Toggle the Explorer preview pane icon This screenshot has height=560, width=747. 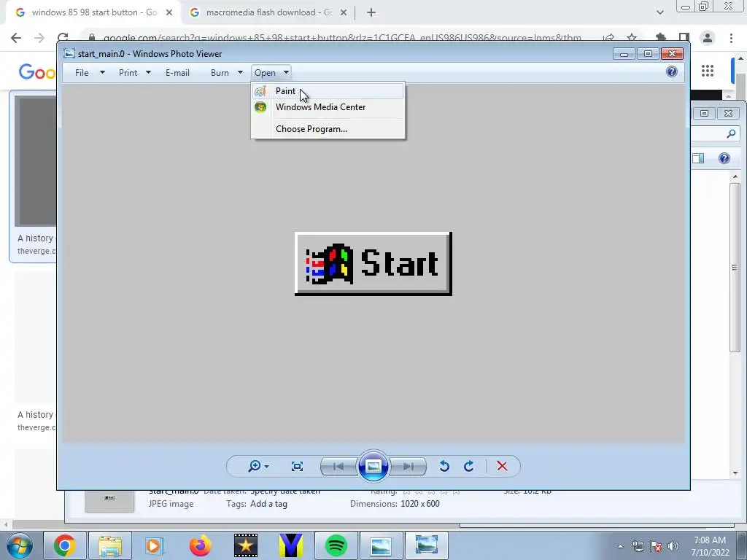698,158
